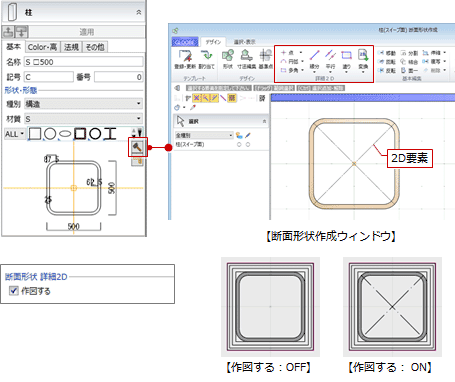Pick the solid circle section shape
Screen dimensions: 455x382
tap(50, 134)
